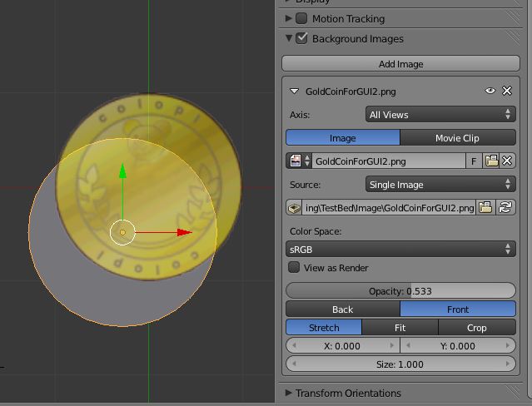Click the Add Image button
The height and width of the screenshot is (406, 532).
tap(400, 64)
